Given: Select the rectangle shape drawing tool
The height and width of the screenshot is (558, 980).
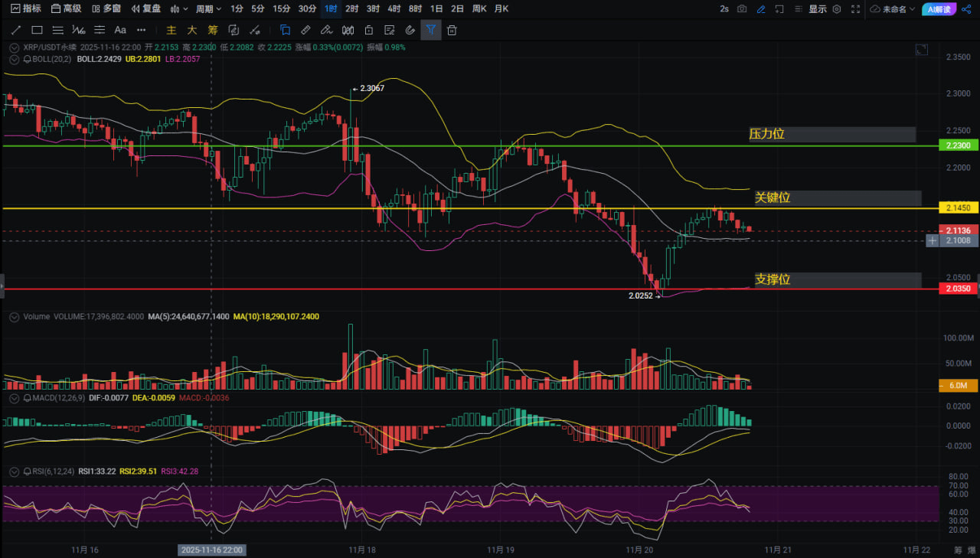Looking at the screenshot, I should click(x=37, y=30).
